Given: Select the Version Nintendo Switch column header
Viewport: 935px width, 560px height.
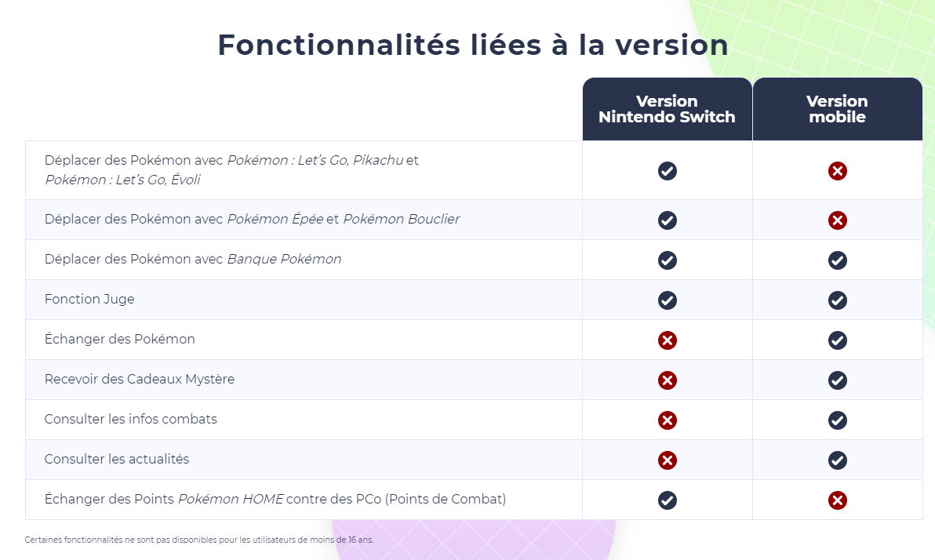Looking at the screenshot, I should click(668, 109).
